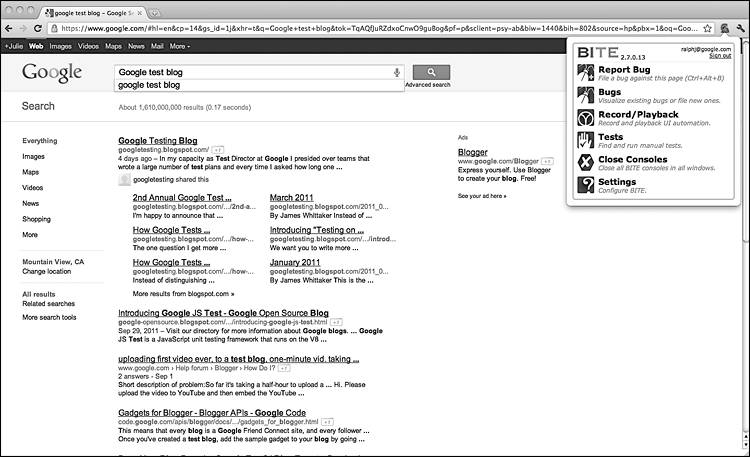The height and width of the screenshot is (457, 750).
Task: Select Web in the top bar
Action: (36, 46)
